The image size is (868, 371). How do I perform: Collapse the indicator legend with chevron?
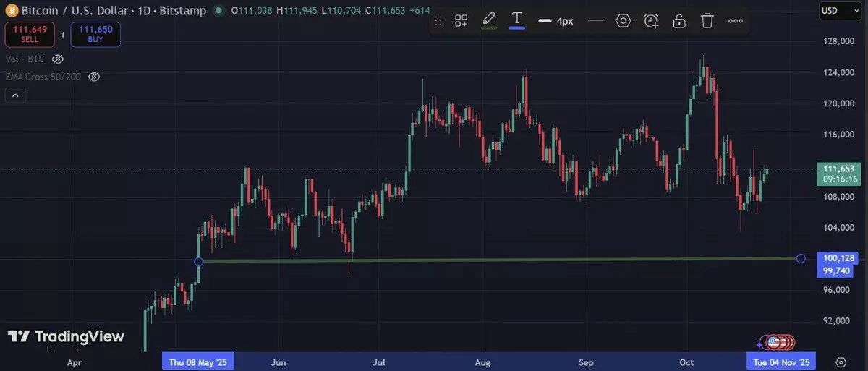[15, 95]
